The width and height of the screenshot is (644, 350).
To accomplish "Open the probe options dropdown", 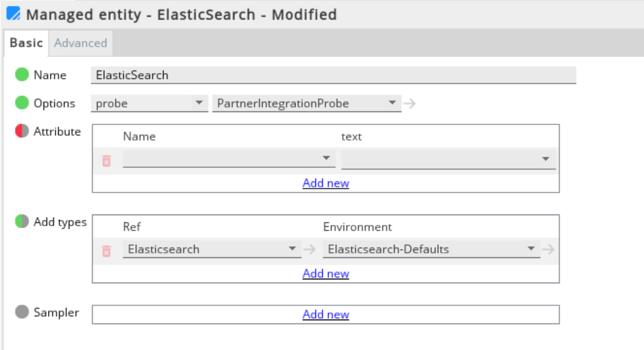I will click(x=150, y=103).
